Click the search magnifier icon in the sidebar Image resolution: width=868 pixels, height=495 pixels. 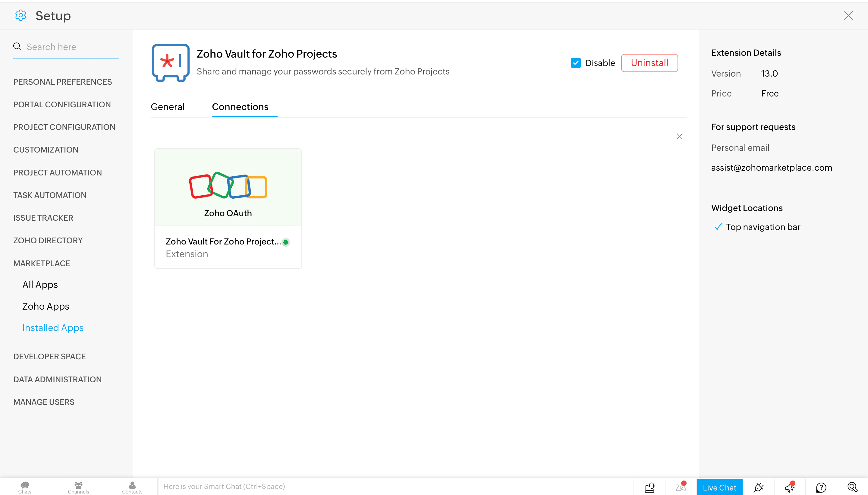tap(17, 47)
